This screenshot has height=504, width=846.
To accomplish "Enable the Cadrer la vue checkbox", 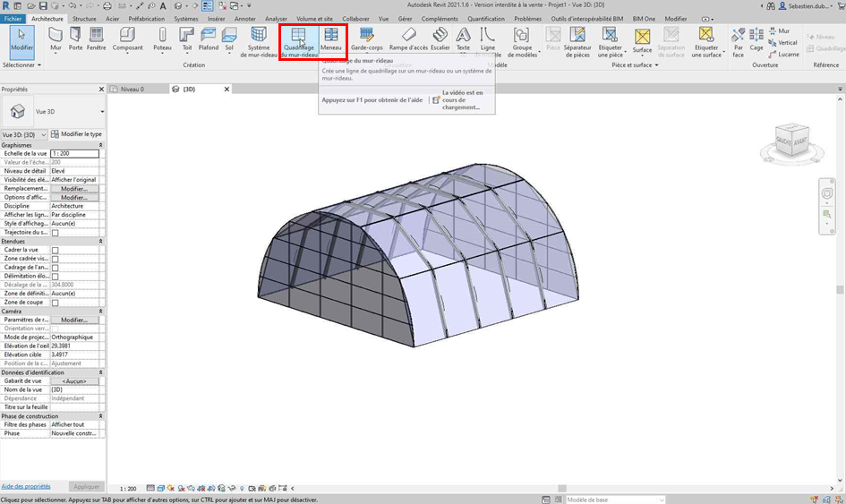I will tap(56, 250).
